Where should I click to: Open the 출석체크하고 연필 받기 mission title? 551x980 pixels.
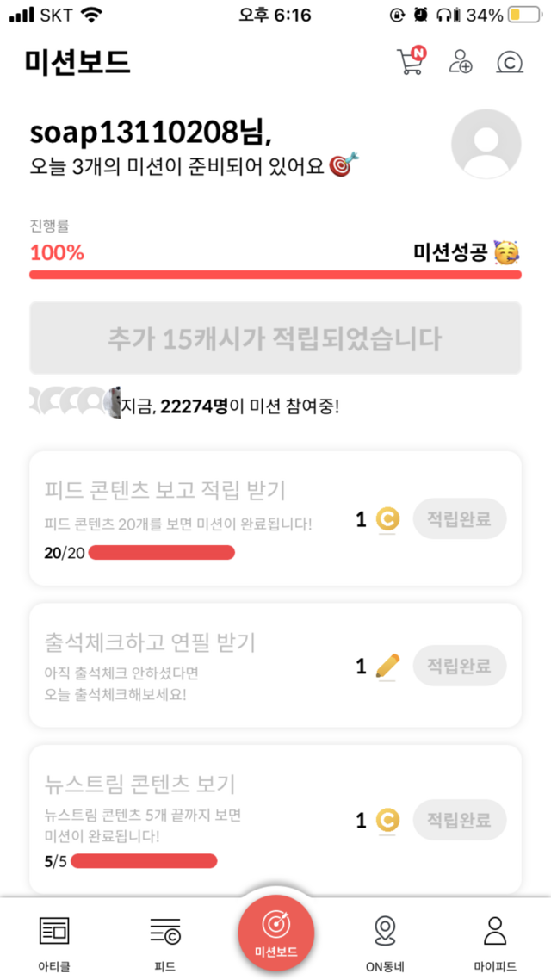pos(150,642)
